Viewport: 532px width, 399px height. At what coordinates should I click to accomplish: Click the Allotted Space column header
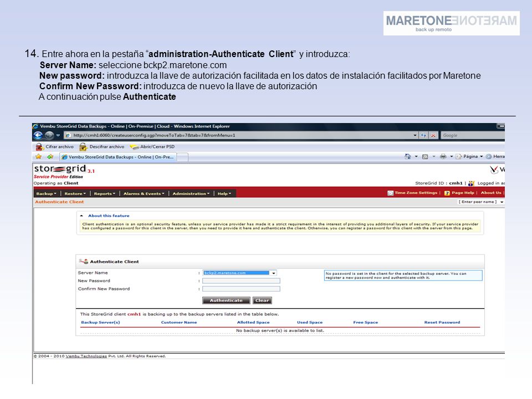[253, 323]
